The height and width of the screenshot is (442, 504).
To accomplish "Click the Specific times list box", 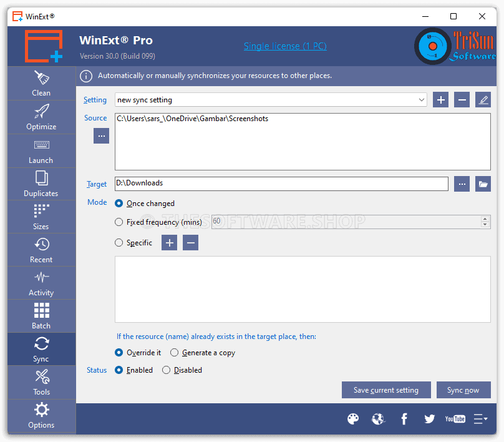I will pyautogui.click(x=303, y=289).
